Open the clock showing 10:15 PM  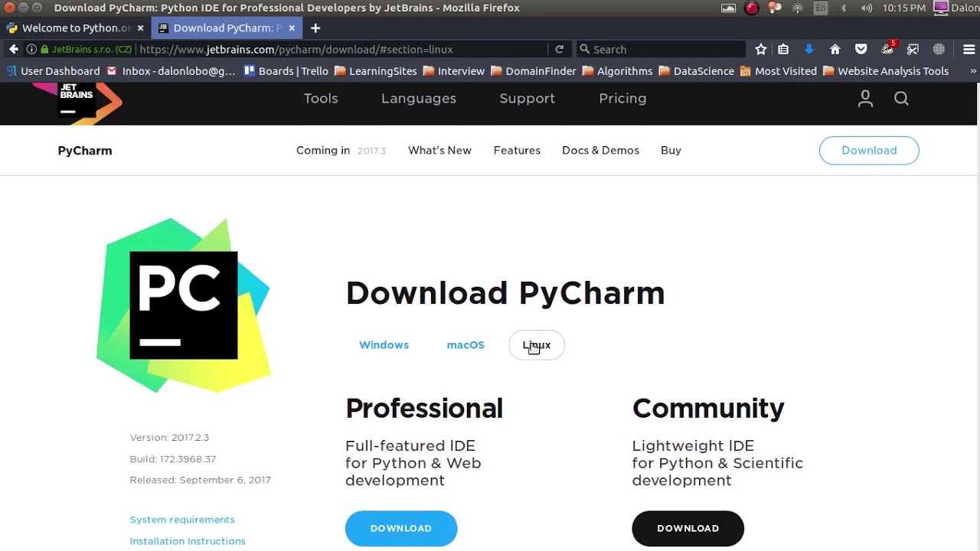903,8
